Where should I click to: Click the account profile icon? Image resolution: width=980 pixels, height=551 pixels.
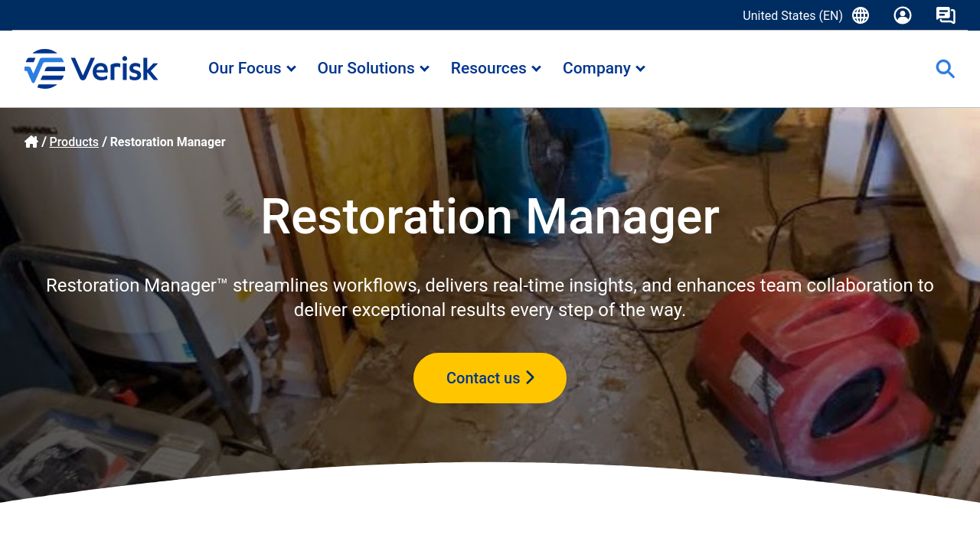pos(903,15)
